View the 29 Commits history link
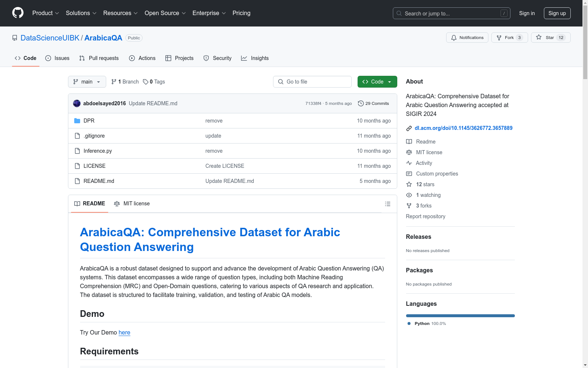Image resolution: width=588 pixels, height=368 pixels. tap(373, 103)
